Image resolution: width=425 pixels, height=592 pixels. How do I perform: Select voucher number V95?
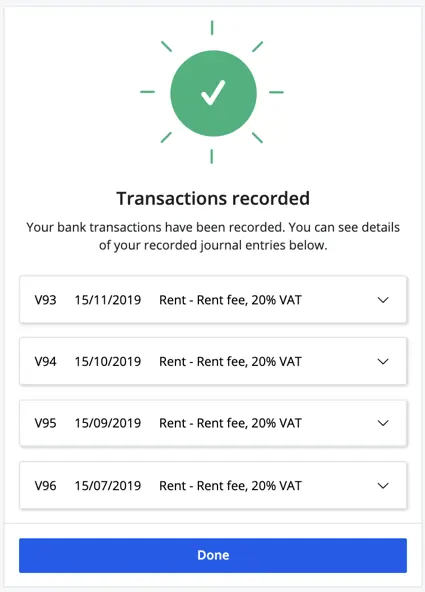pos(45,423)
